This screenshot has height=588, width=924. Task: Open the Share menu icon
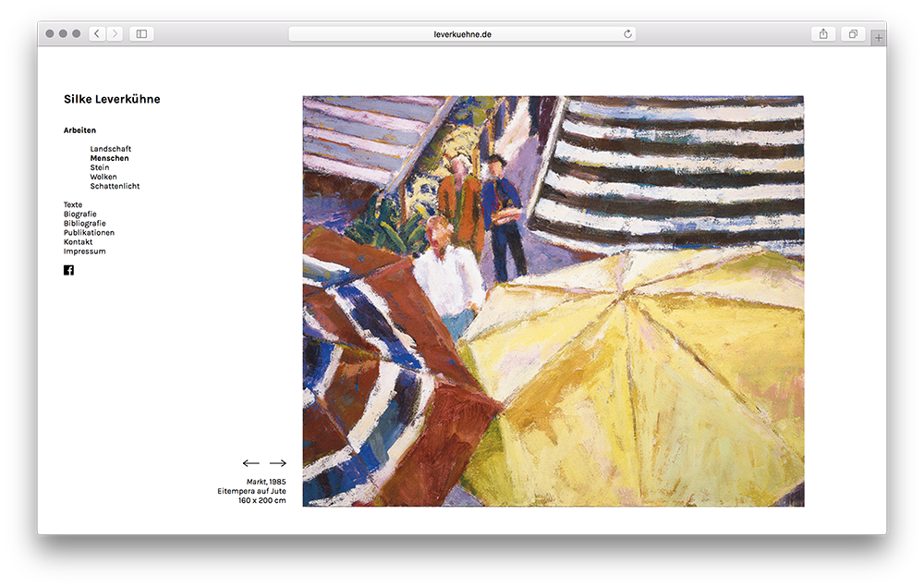click(x=823, y=34)
